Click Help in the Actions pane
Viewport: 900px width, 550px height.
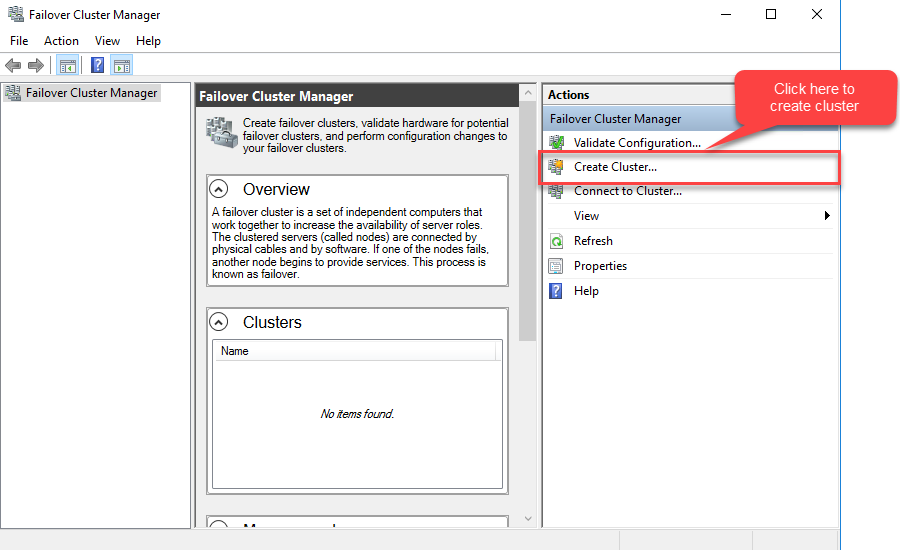586,291
